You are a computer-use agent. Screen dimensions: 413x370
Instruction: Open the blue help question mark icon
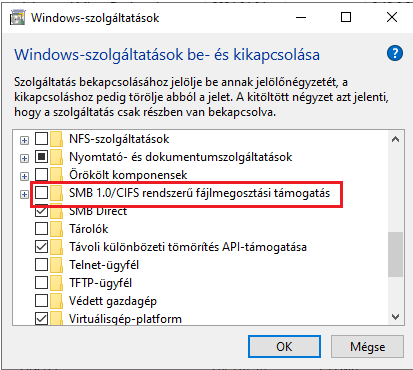pos(395,53)
